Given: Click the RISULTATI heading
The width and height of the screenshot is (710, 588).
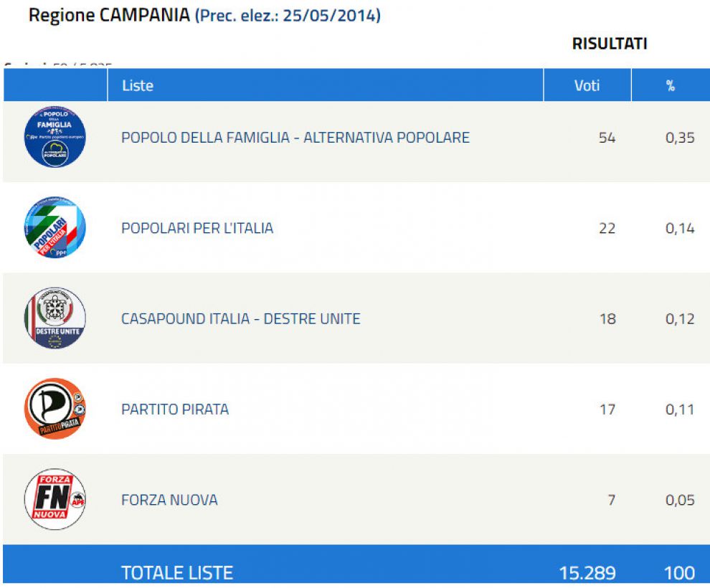Looking at the screenshot, I should [x=609, y=44].
